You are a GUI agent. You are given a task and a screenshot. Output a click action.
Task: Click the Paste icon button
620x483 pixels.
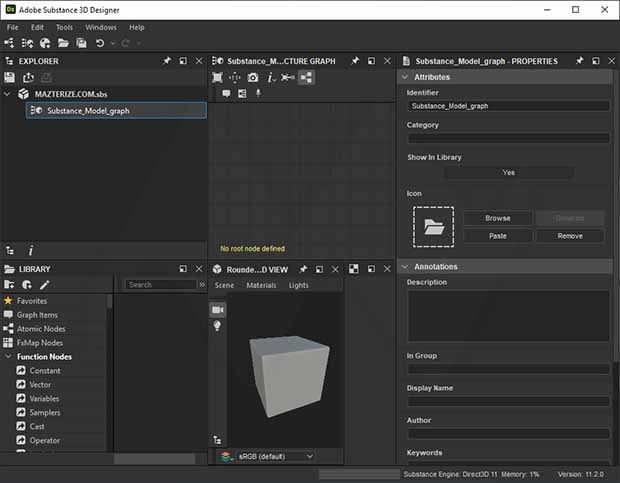click(x=497, y=236)
